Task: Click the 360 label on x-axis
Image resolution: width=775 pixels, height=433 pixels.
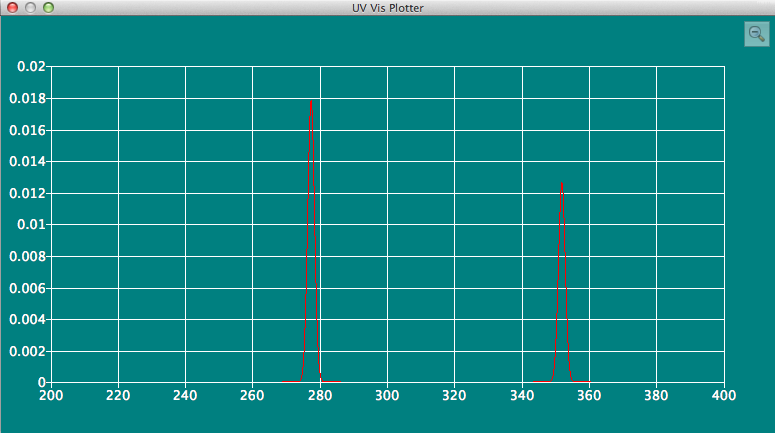Action: pos(589,395)
